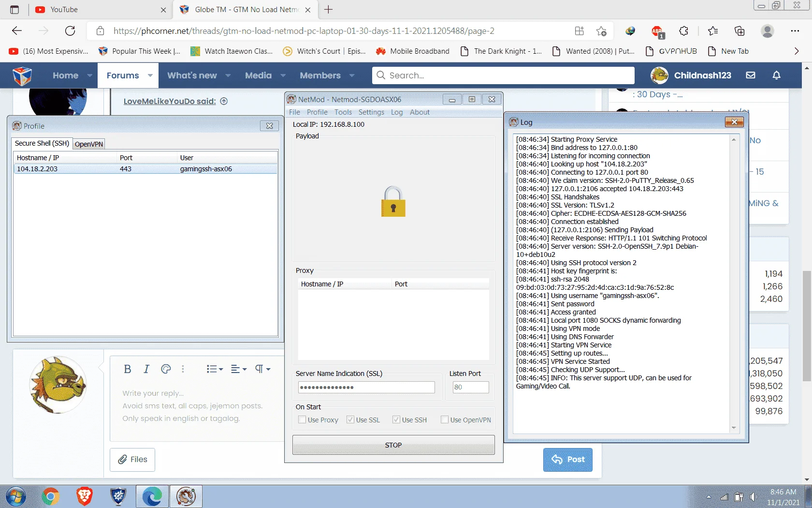Enable the Use Proxy checkbox
This screenshot has height=508, width=812.
[302, 420]
